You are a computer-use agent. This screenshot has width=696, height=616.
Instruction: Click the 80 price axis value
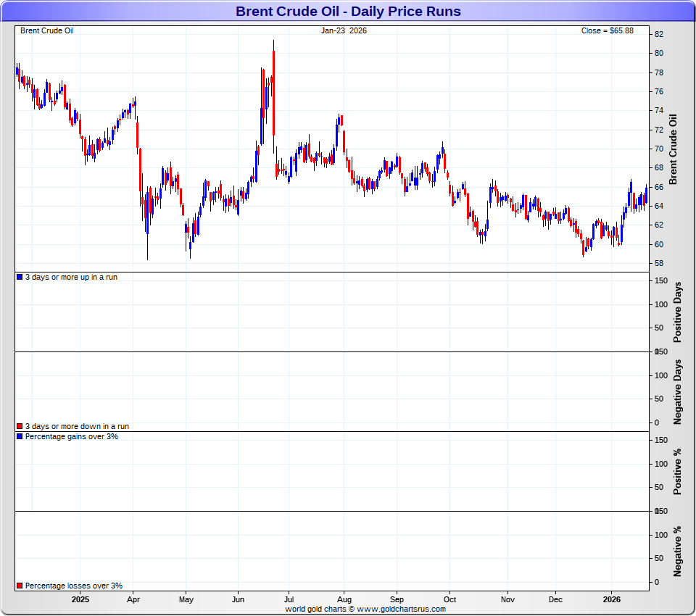point(659,53)
